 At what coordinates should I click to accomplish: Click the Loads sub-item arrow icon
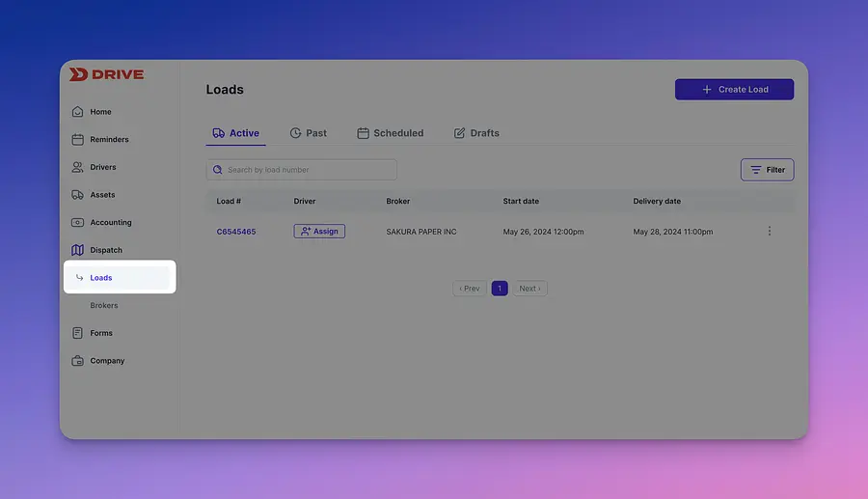point(80,277)
